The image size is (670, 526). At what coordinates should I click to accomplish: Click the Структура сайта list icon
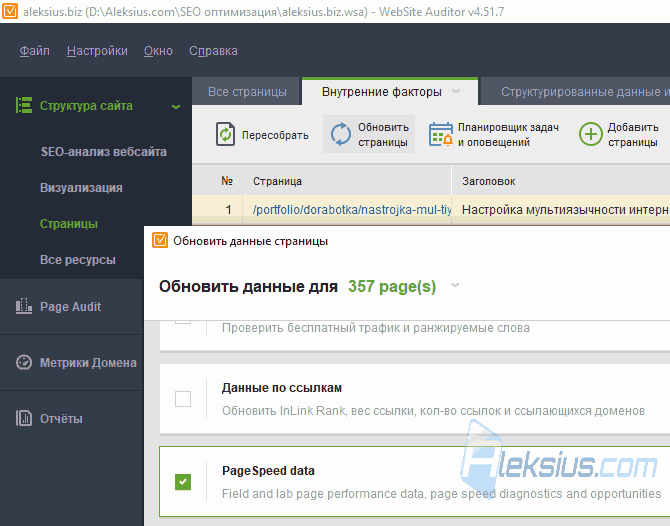[24, 105]
